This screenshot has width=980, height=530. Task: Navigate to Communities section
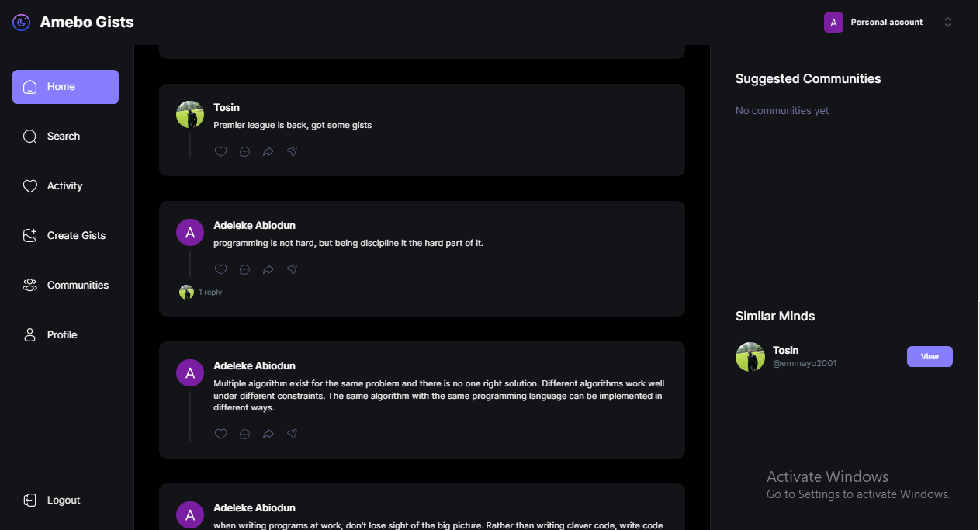pyautogui.click(x=78, y=286)
